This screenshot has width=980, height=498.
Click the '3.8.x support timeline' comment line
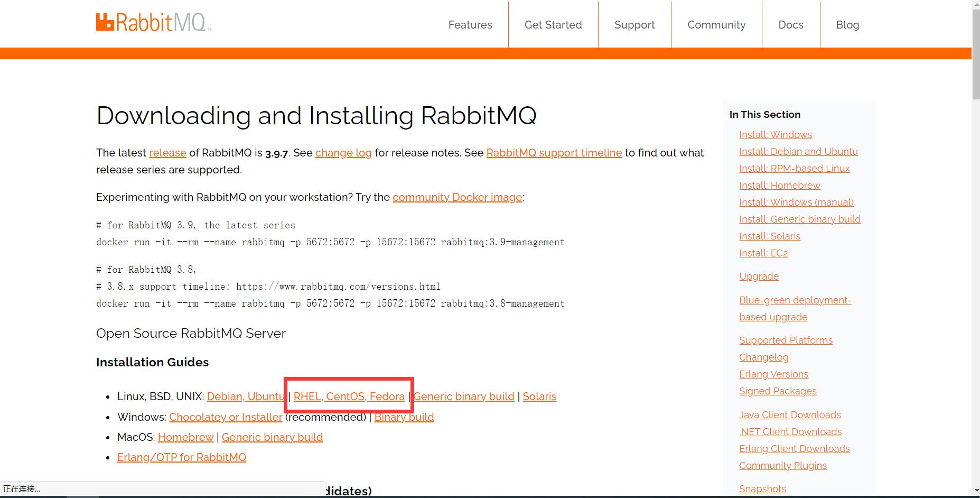[x=268, y=287]
